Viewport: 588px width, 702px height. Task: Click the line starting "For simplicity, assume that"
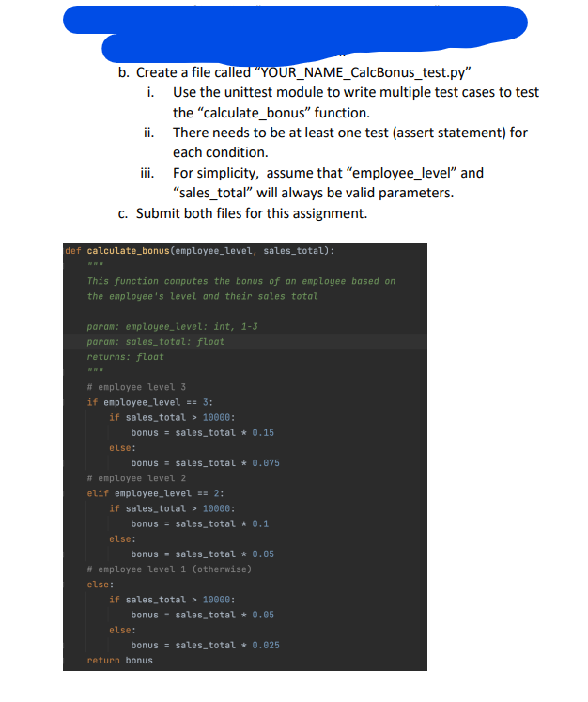pyautogui.click(x=328, y=173)
